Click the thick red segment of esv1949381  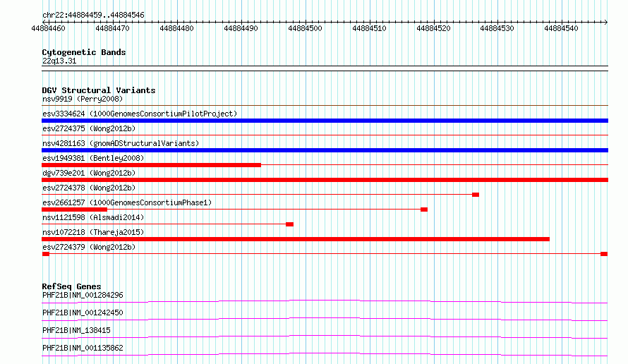[x=152, y=165]
